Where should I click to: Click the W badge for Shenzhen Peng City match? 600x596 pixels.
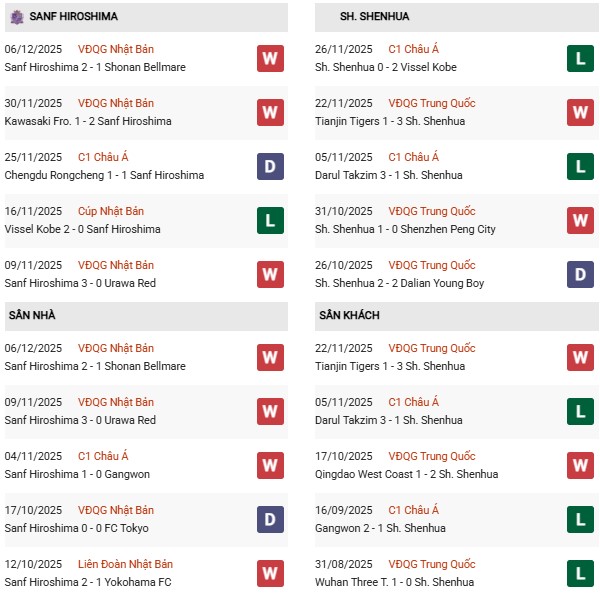pos(581,220)
